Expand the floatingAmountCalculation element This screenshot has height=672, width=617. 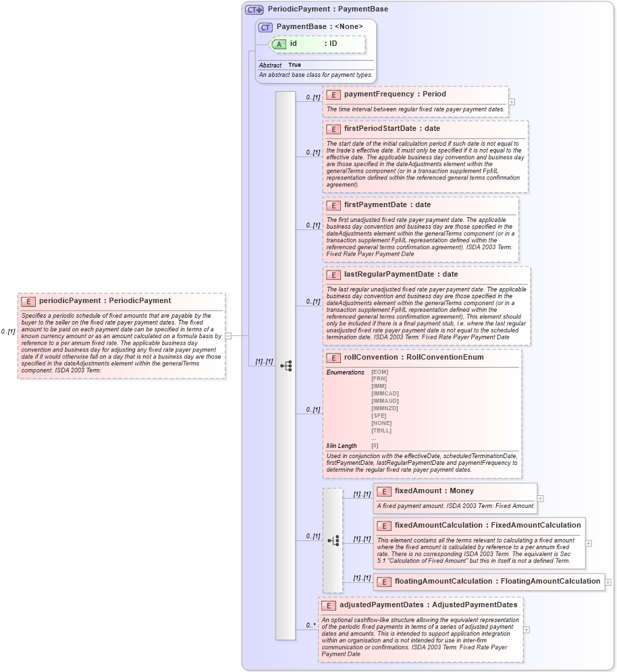608,582
